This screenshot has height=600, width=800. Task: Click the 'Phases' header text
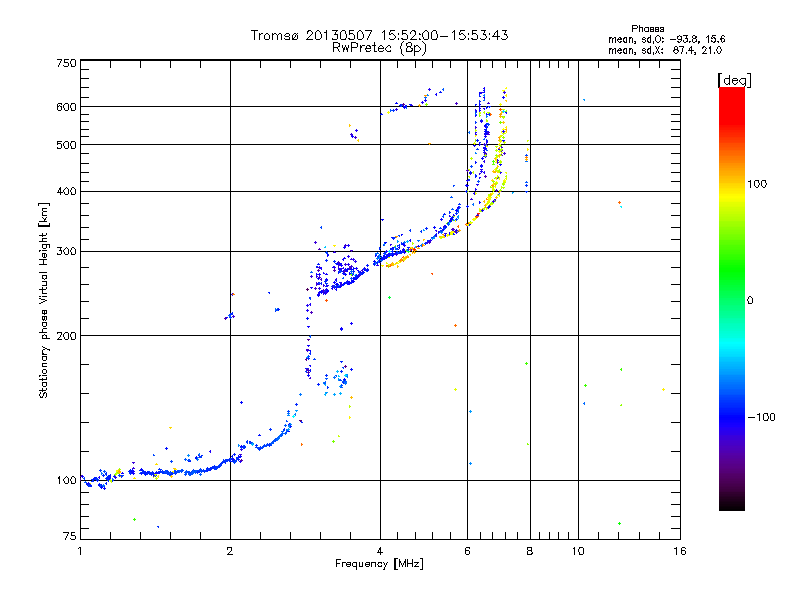pos(647,29)
